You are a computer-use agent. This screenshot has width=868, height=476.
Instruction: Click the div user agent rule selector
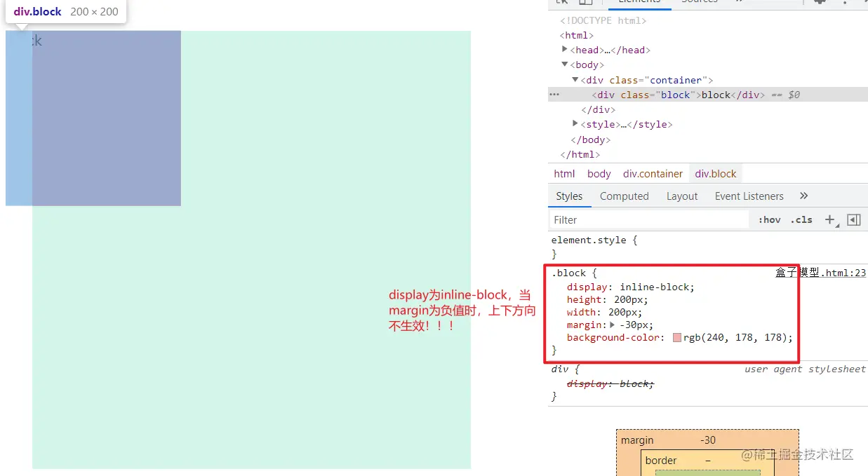pyautogui.click(x=559, y=369)
